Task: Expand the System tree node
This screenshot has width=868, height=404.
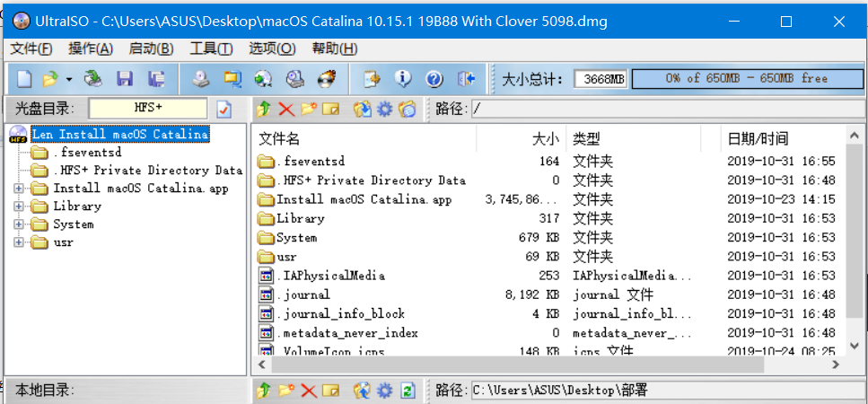Action: point(19,224)
